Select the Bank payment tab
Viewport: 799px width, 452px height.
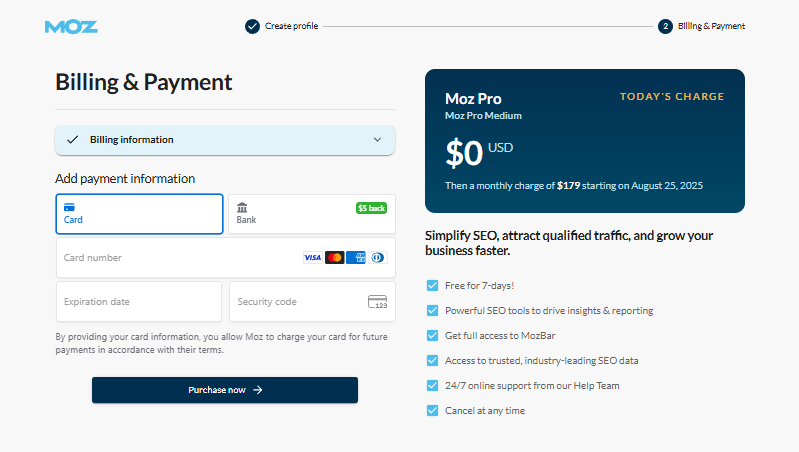coord(312,214)
